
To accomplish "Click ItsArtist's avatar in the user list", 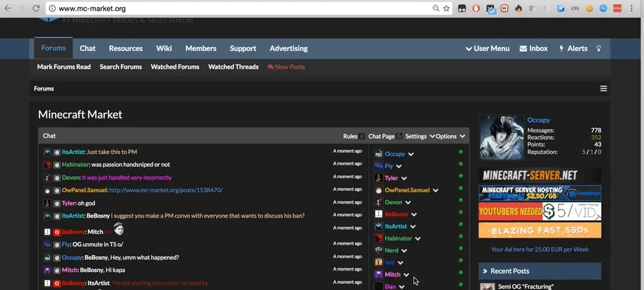I will tap(378, 226).
